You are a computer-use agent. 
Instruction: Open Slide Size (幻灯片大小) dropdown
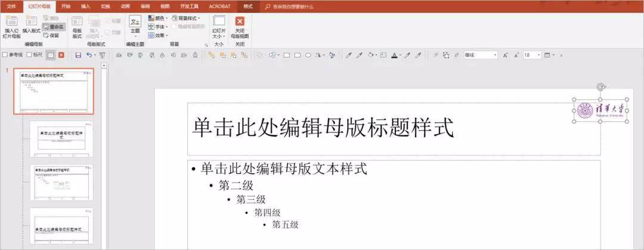pos(219,27)
